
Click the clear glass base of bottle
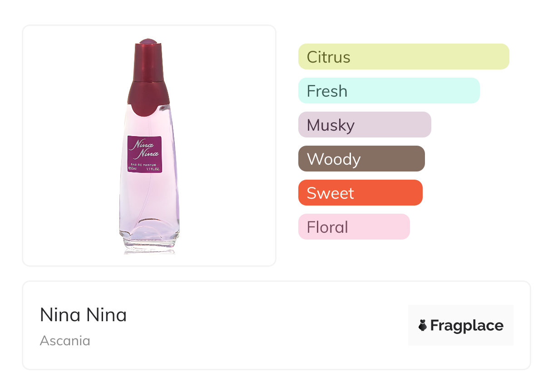point(149,243)
